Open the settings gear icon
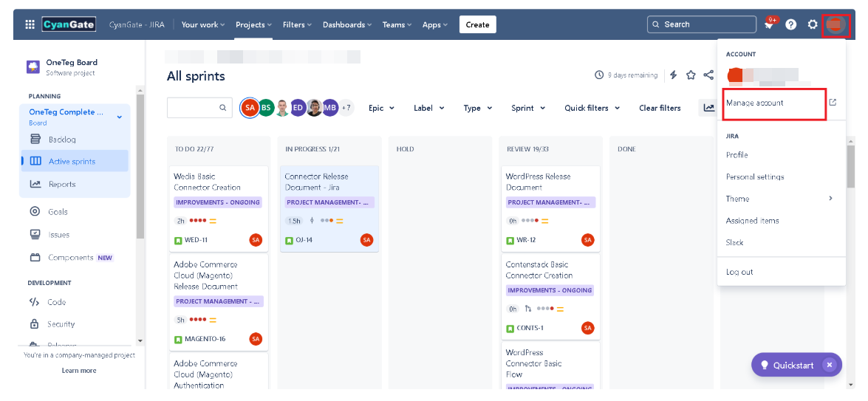Viewport: 868px width, 401px height. tap(813, 24)
